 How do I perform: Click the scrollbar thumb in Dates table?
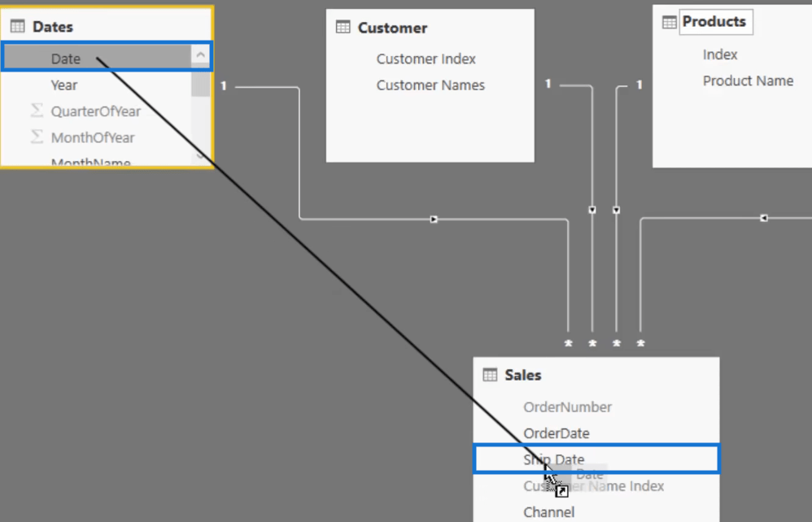[200, 82]
